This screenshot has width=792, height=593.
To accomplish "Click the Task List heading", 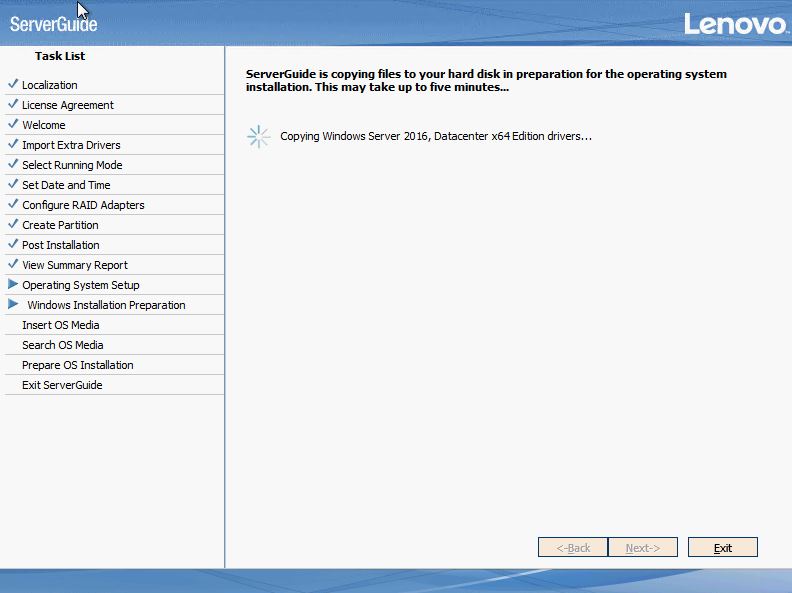I will point(60,56).
